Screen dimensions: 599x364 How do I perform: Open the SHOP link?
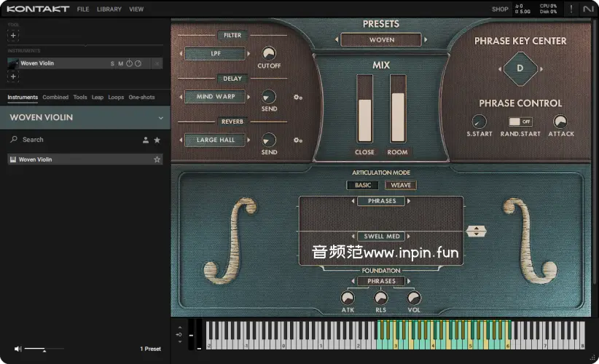click(500, 9)
